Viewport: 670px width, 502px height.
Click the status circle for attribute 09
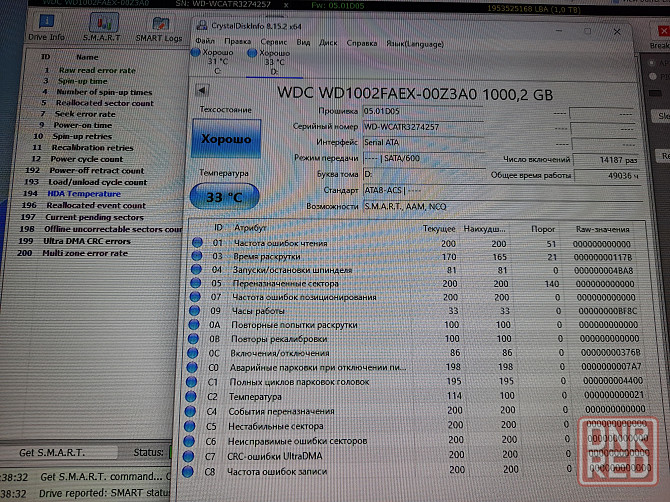pos(194,310)
